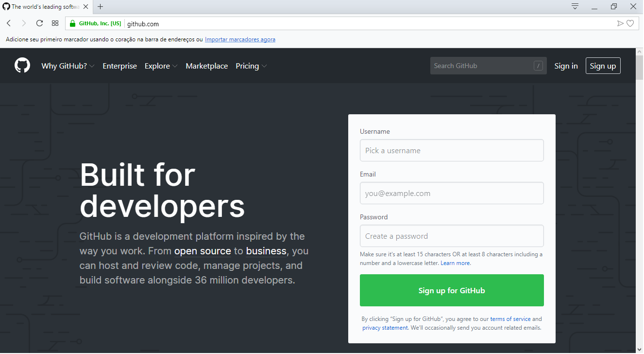Reload the current page
Viewport: 644px width, 354px height.
click(39, 23)
